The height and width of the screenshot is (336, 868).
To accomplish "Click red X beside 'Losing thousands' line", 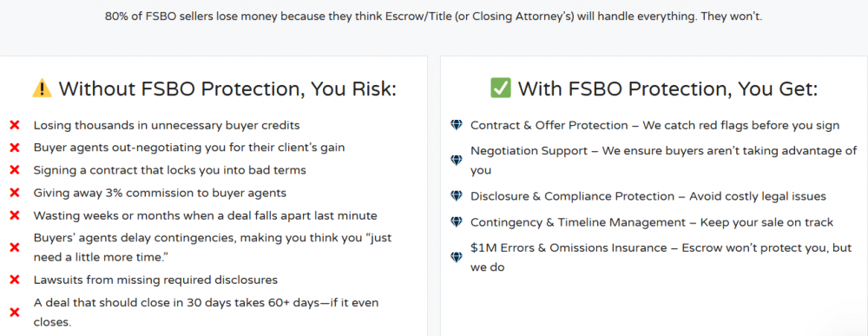I will [x=15, y=126].
